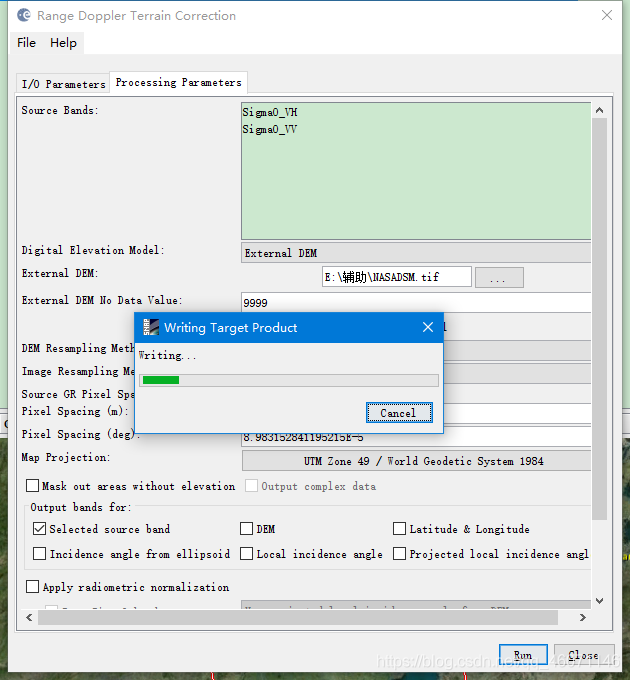Browse for External DEM with the ... button
630x680 pixels.
pos(499,277)
